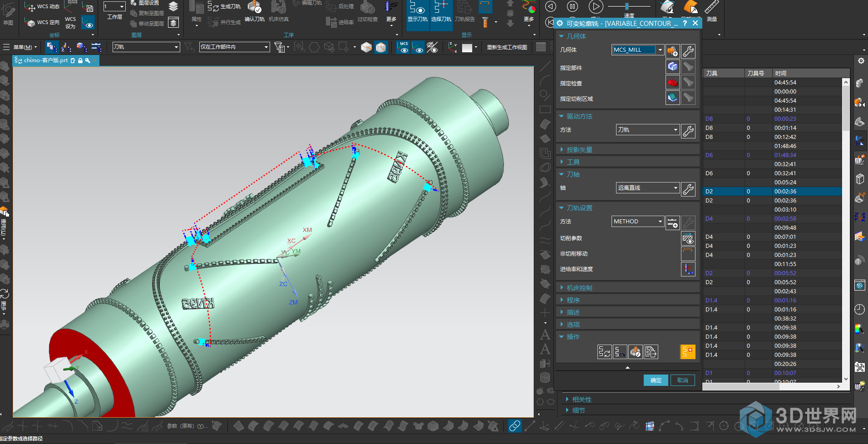
Task: Open the METHOD dropdown
Action: pos(638,222)
